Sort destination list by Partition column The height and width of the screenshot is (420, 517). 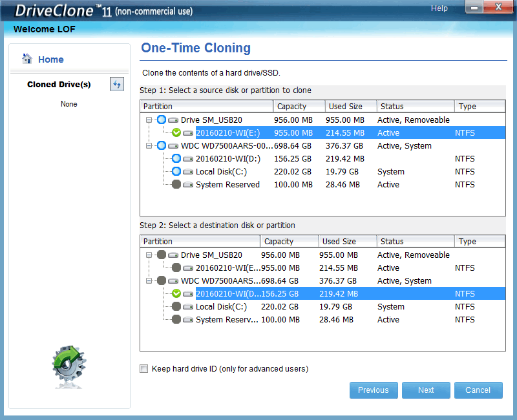[200, 241]
